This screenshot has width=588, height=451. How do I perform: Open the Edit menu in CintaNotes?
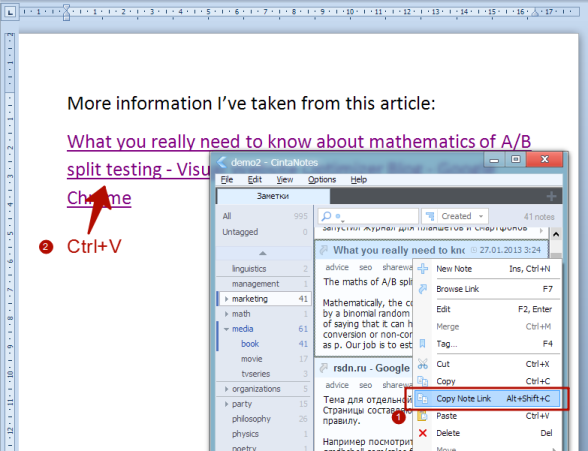pos(255,180)
